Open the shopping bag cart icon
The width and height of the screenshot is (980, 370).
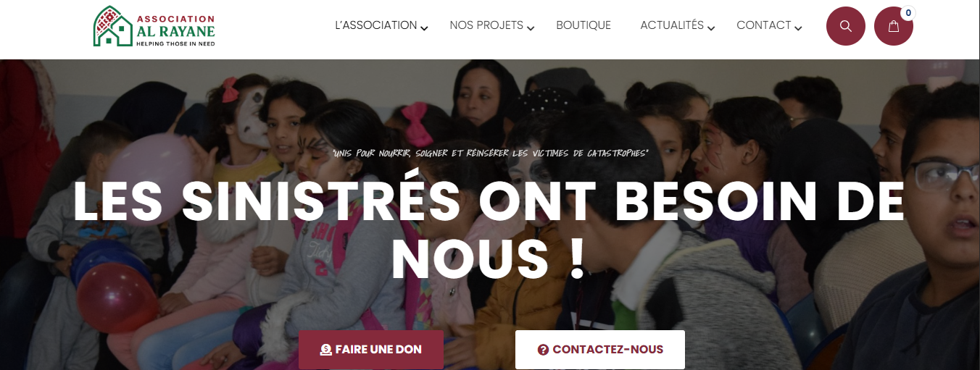893,26
